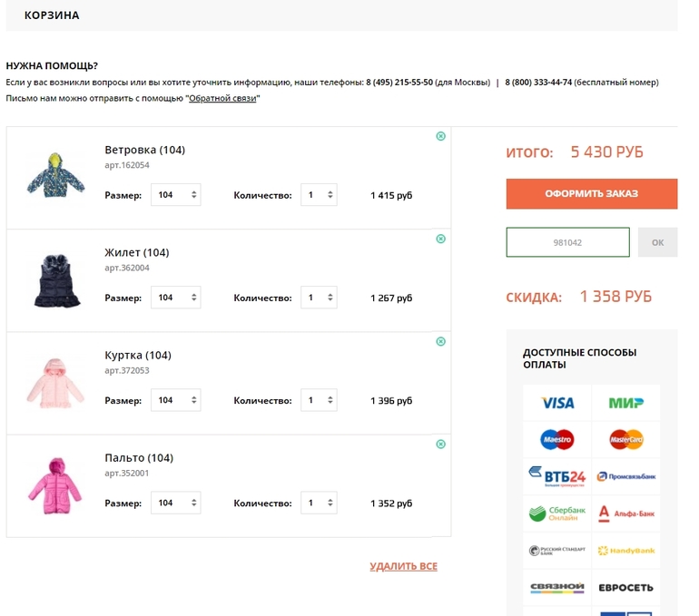The image size is (699, 616).
Task: Open the Обратной связи link
Action: (222, 98)
